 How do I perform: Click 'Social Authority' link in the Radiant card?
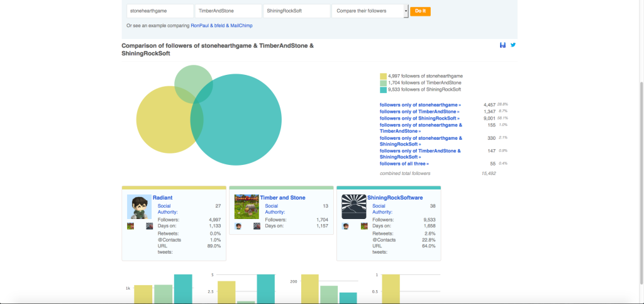coord(167,209)
